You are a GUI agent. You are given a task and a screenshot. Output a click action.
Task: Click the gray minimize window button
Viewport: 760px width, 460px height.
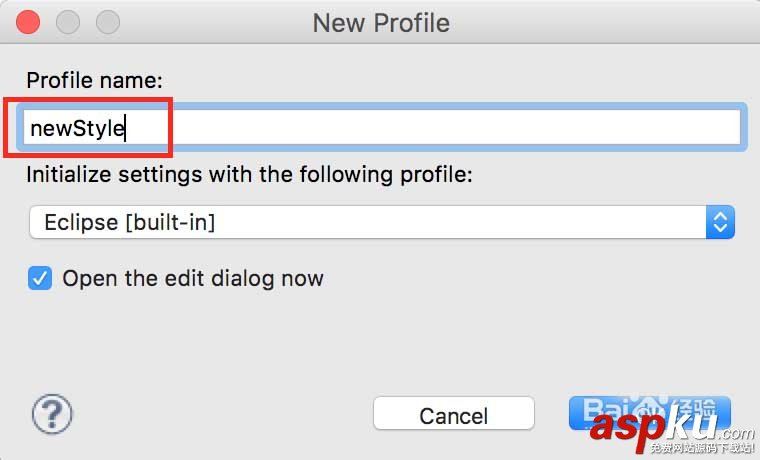click(x=68, y=21)
